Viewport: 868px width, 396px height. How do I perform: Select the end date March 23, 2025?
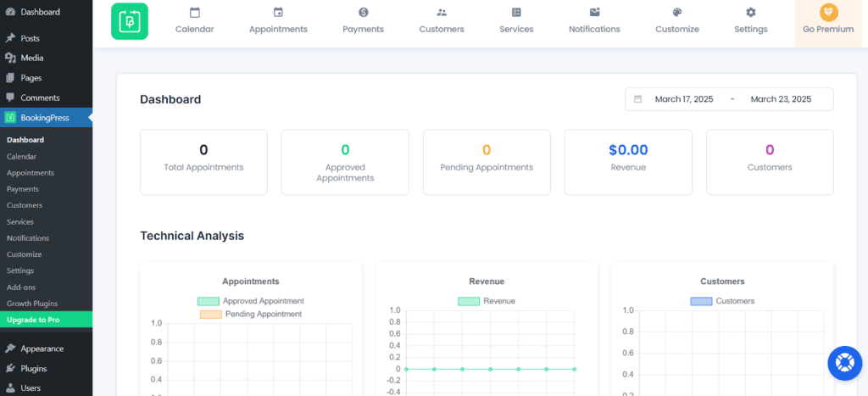(781, 99)
